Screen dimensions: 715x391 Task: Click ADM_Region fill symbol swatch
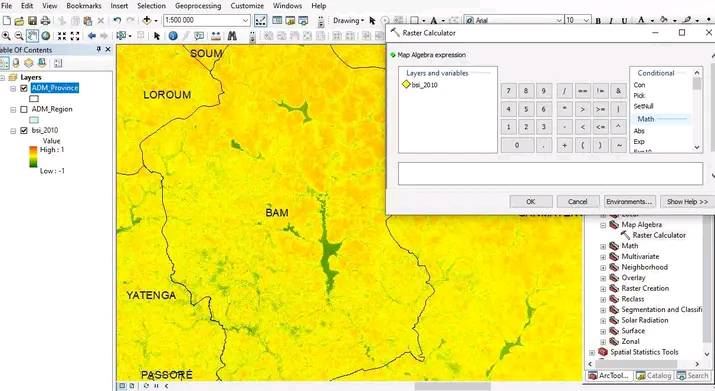[34, 120]
